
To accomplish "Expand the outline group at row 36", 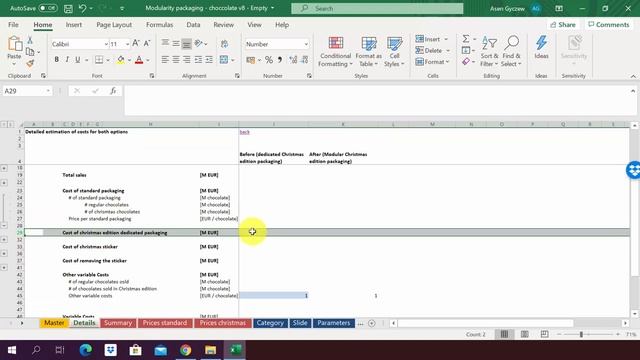I will tap(4, 253).
